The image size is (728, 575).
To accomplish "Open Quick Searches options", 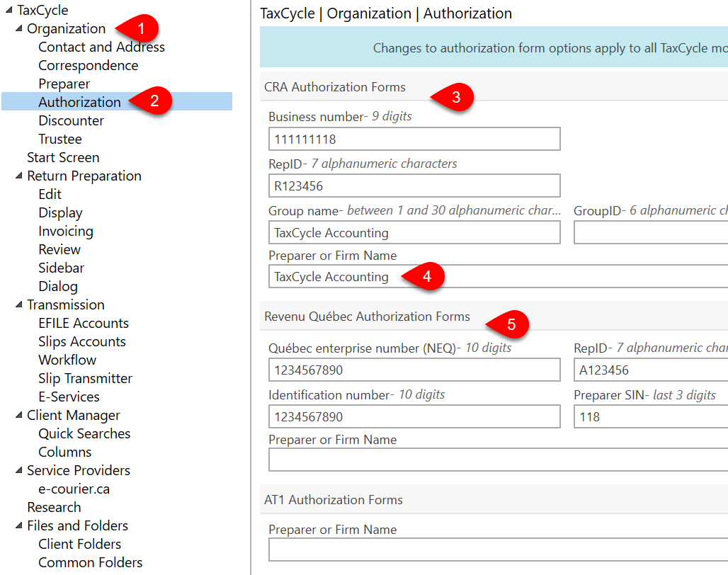I will (x=84, y=433).
